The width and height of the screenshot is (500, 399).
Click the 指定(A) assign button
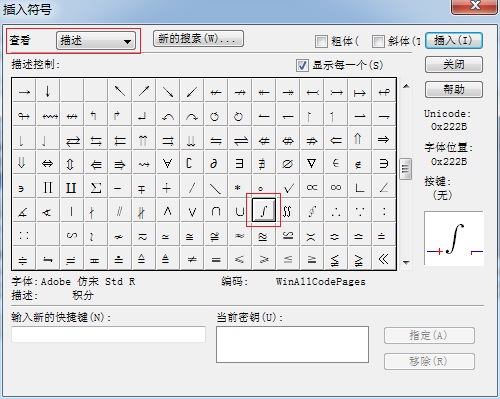429,335
